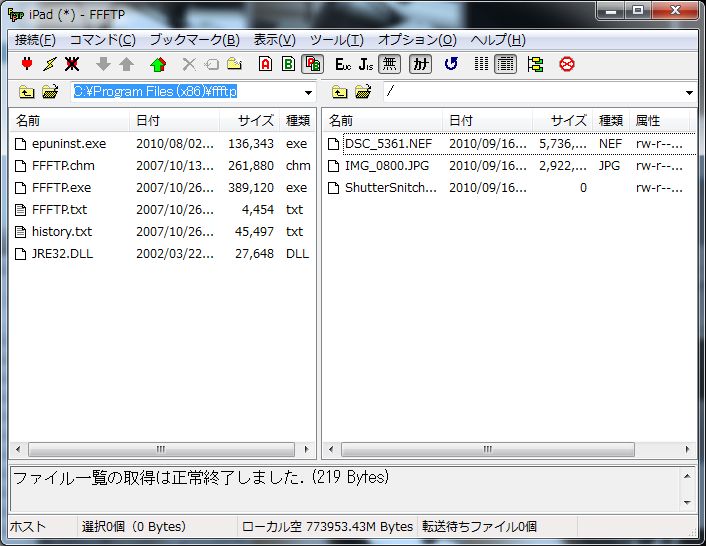Click local pane horizontal scrollbar thumb
706x546 pixels.
(x=161, y=449)
